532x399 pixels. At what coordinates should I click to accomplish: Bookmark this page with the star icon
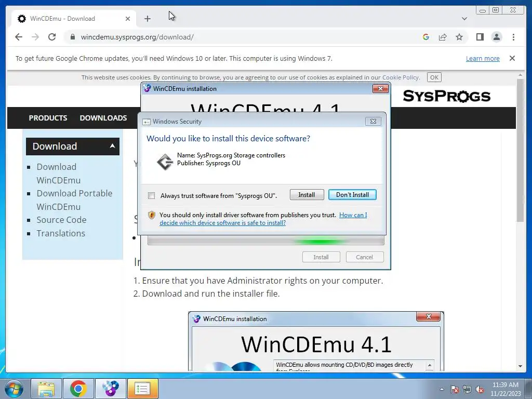(x=459, y=37)
